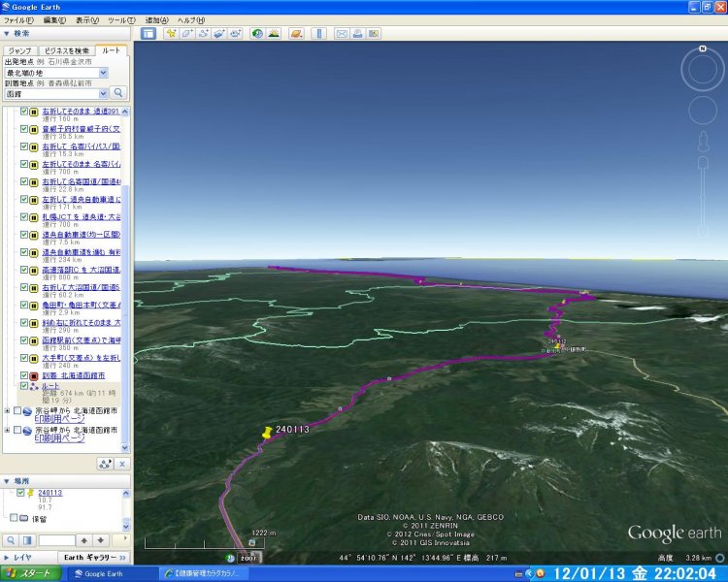This screenshot has width=728, height=582.
Task: Switch to the ジャンプ tab
Action: (19, 50)
